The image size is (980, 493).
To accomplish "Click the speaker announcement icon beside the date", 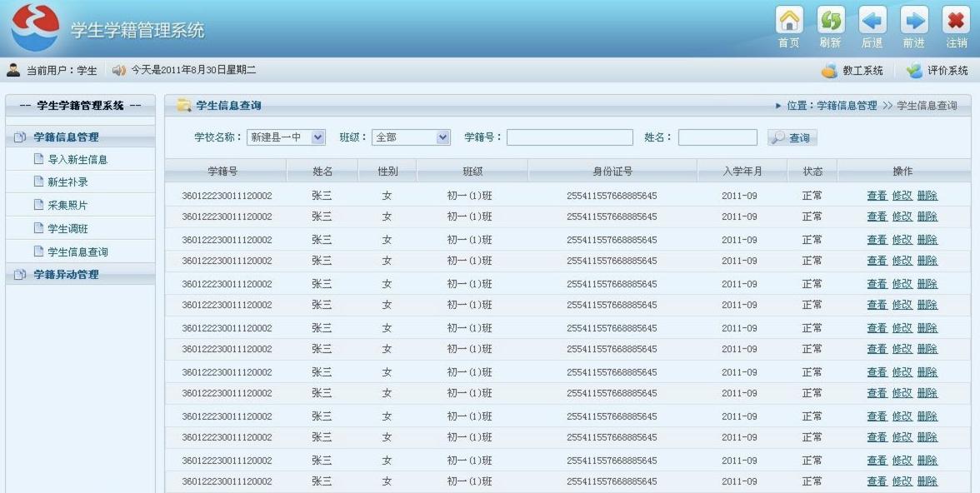I will (x=119, y=71).
